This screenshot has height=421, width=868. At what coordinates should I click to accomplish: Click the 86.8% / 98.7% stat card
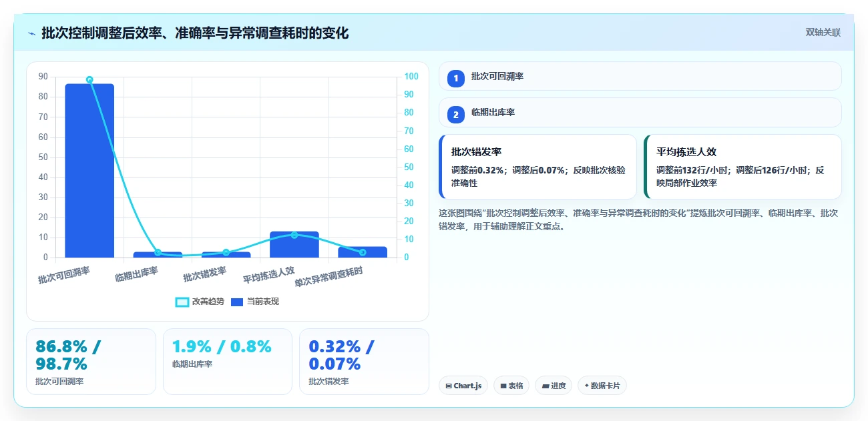point(91,362)
